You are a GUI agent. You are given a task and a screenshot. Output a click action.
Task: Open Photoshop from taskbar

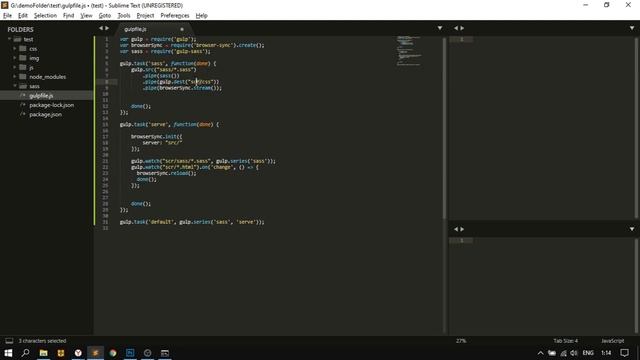[130, 353]
